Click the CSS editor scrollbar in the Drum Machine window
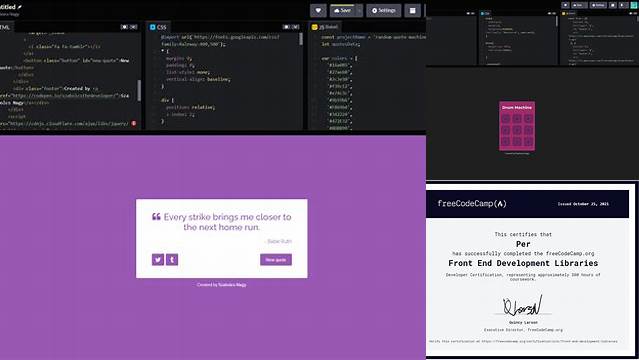The height and width of the screenshot is (360, 639). click(x=556, y=21)
